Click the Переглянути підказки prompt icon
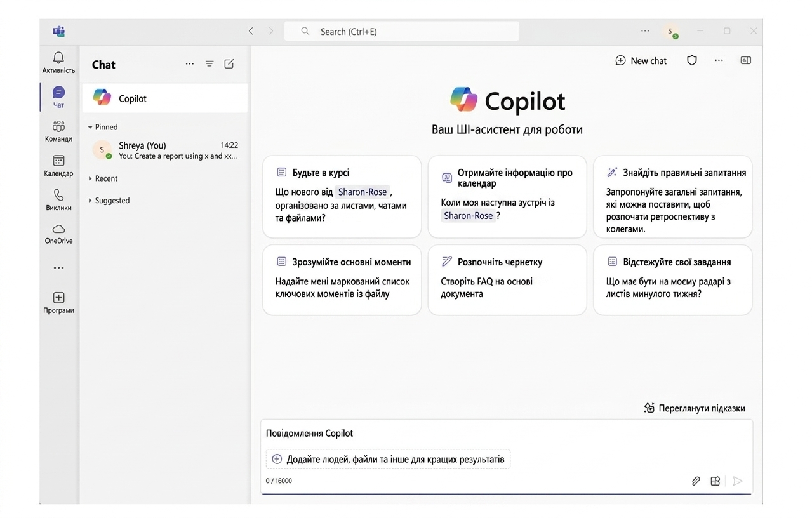 click(649, 408)
